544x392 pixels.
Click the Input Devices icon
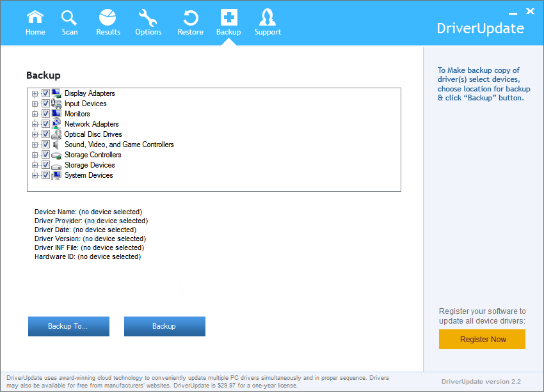[x=56, y=104]
